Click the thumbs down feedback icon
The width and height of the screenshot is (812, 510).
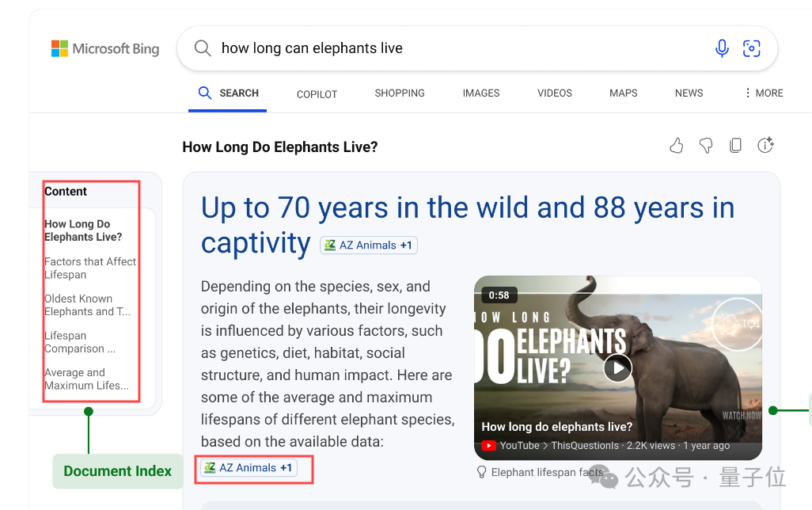[x=706, y=146]
